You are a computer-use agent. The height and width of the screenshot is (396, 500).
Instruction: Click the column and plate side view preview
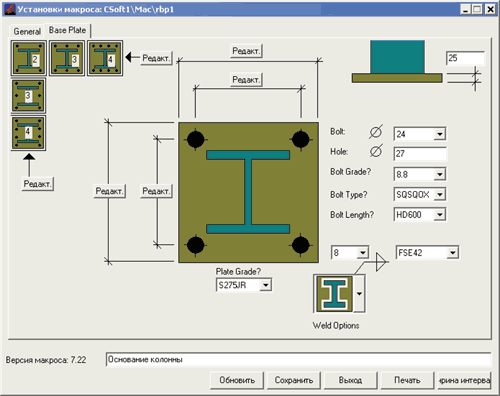click(x=397, y=62)
